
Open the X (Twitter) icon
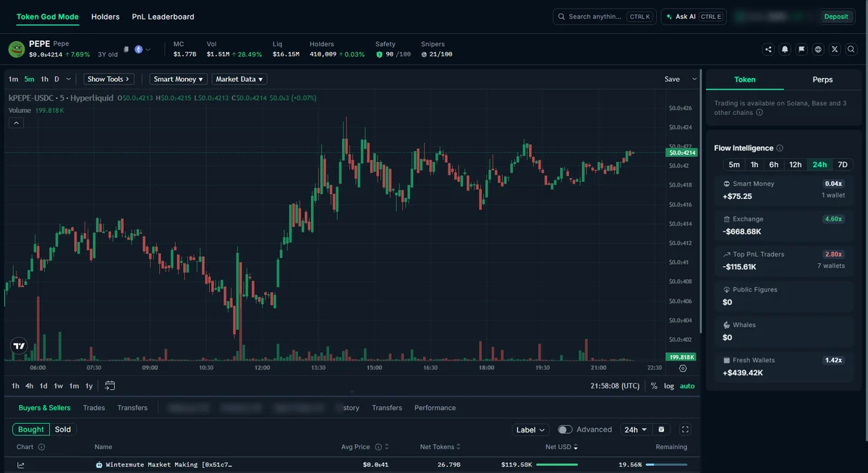click(x=835, y=49)
